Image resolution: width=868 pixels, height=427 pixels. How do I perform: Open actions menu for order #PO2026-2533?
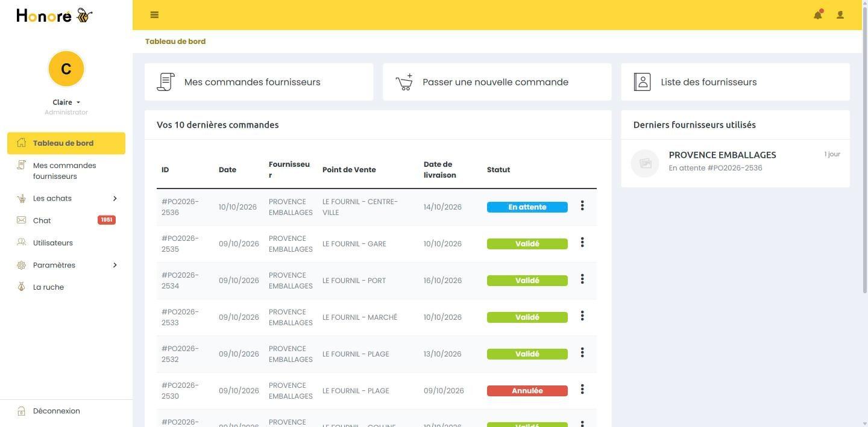click(582, 316)
